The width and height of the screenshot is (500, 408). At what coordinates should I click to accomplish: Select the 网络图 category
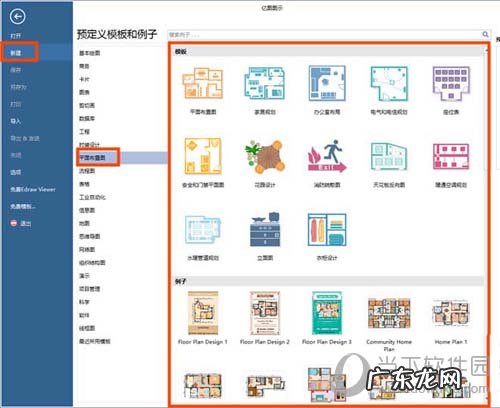pyautogui.click(x=87, y=249)
